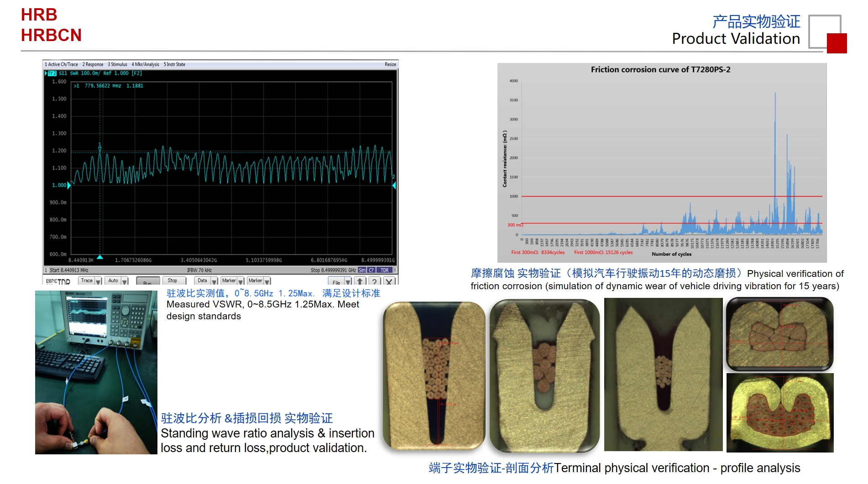The image size is (868, 484).
Task: Click the up arrow icon beside File
Action: coord(360,281)
